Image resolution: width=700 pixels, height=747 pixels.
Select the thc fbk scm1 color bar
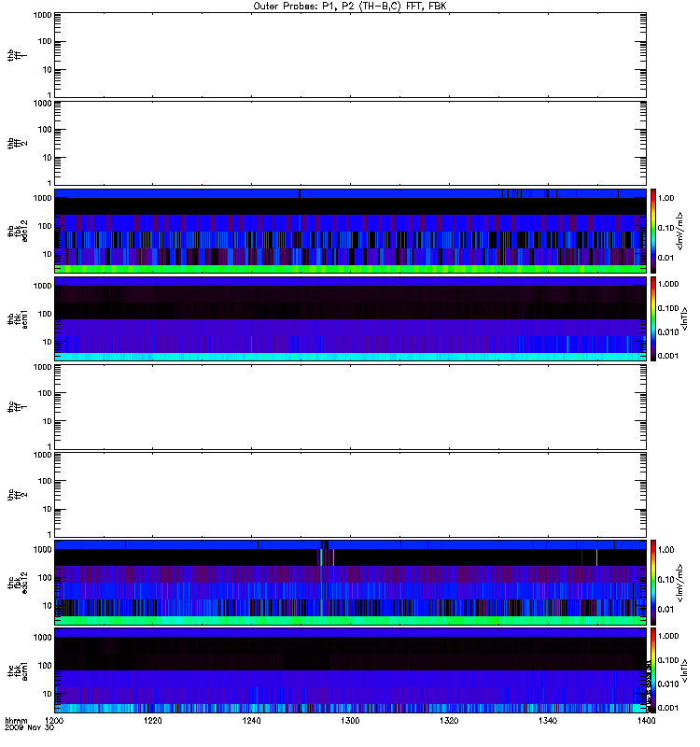tap(653, 669)
